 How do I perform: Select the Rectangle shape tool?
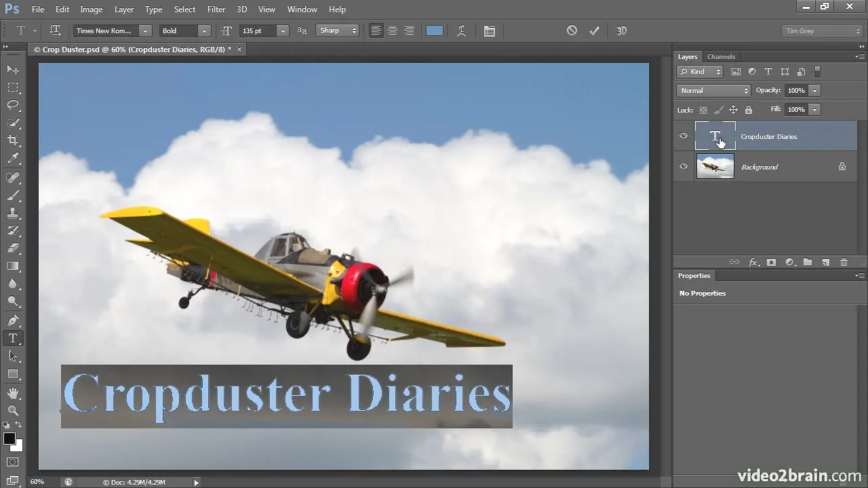(x=13, y=374)
